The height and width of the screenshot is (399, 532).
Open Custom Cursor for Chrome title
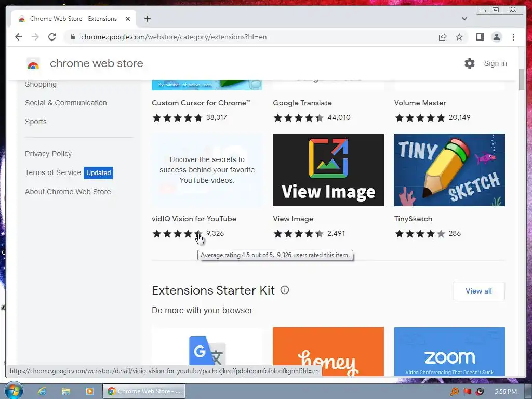(201, 103)
